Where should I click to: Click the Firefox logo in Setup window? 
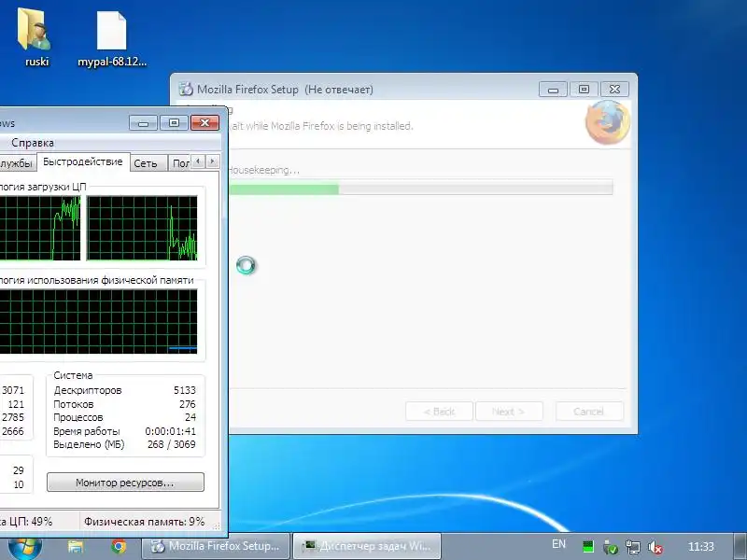[x=608, y=123]
